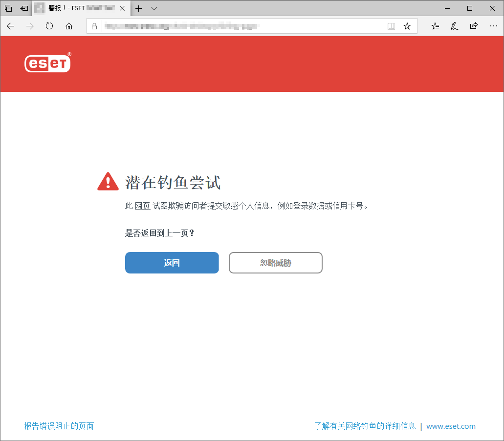Open the browser home page
This screenshot has height=441, width=504.
coord(68,26)
